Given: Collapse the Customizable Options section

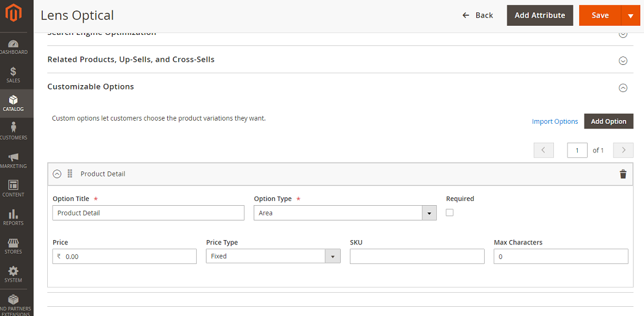Looking at the screenshot, I should [x=623, y=88].
